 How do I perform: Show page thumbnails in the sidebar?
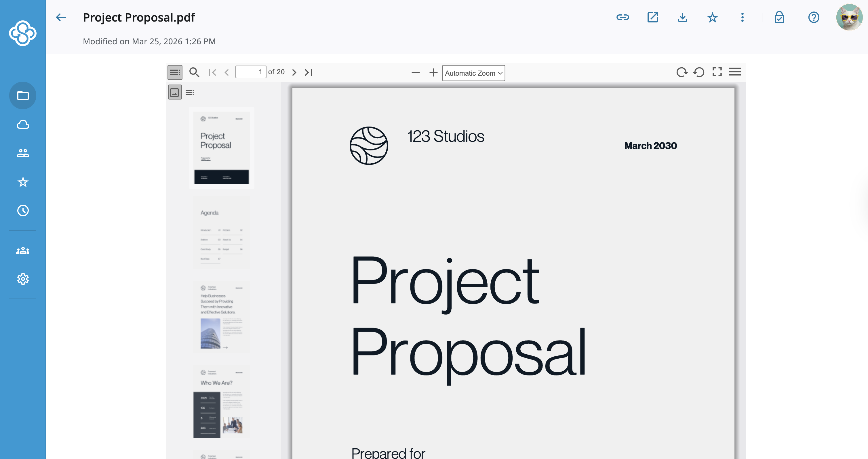click(x=174, y=92)
